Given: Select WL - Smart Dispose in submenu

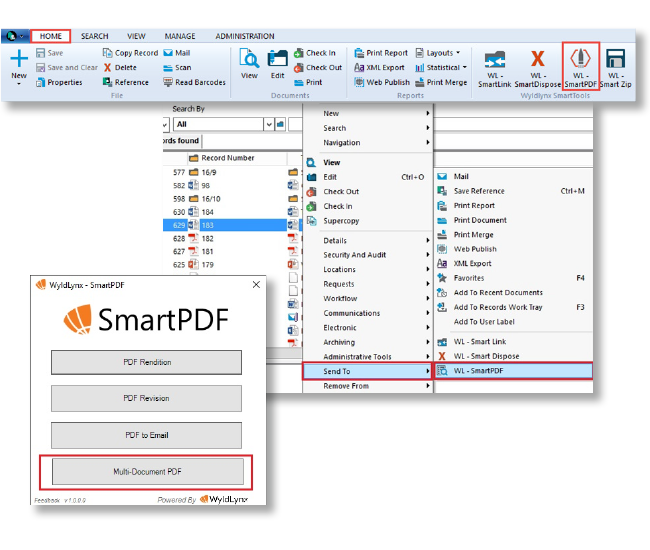Looking at the screenshot, I should [x=513, y=356].
